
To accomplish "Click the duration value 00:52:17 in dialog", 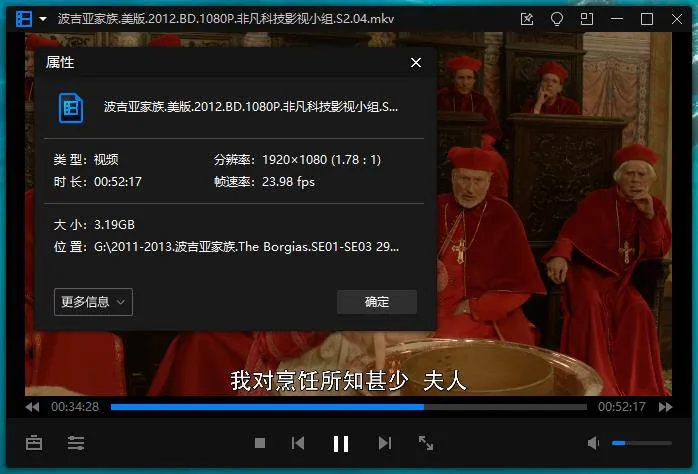I will click(x=118, y=182).
